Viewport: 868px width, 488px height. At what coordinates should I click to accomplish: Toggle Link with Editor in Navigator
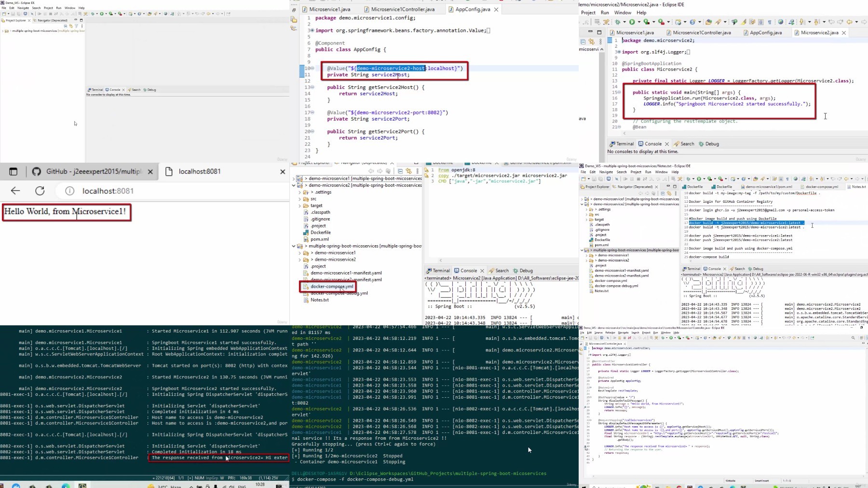[x=409, y=171]
